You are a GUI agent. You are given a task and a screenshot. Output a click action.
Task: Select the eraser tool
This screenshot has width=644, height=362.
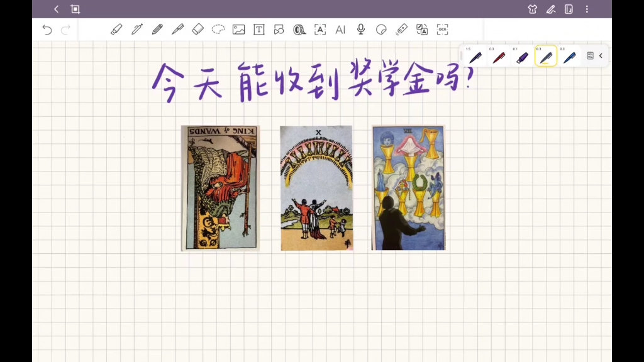198,30
